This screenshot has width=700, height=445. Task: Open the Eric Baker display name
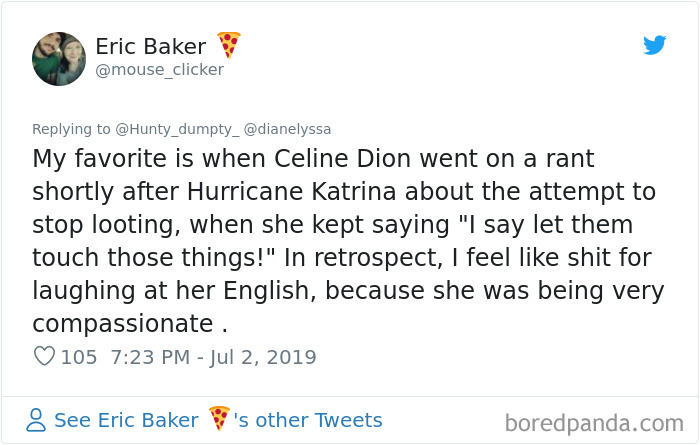click(x=152, y=46)
